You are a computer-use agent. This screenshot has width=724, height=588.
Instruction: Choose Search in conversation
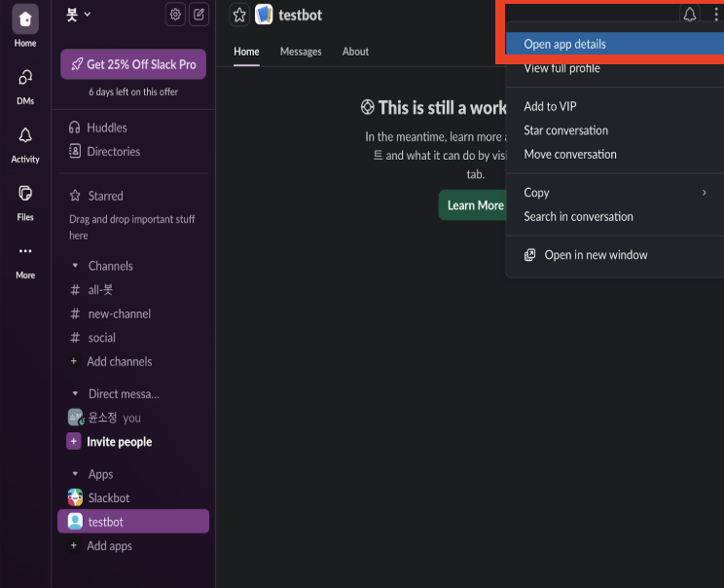[615, 217]
